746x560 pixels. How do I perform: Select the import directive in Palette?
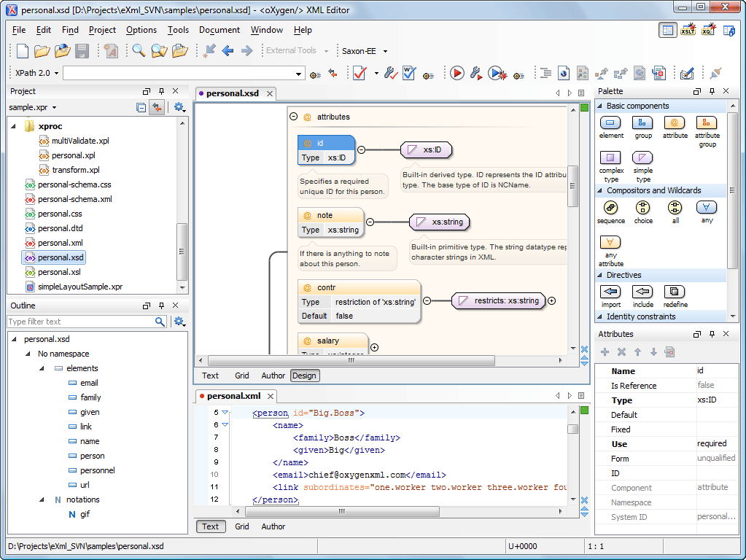click(x=611, y=296)
